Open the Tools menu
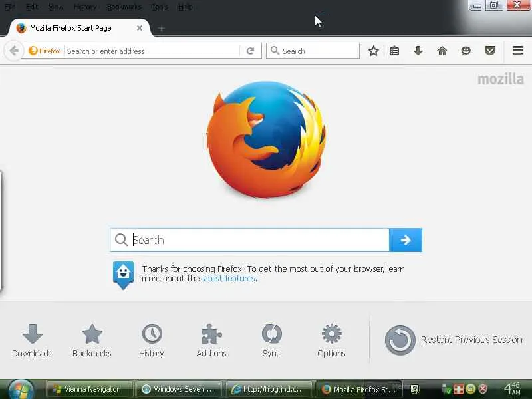 coord(160,7)
